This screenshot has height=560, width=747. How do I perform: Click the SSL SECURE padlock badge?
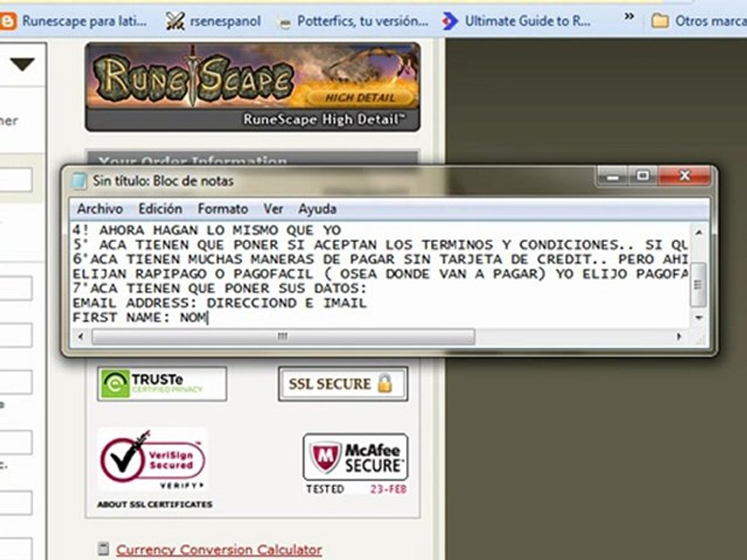pos(343,383)
